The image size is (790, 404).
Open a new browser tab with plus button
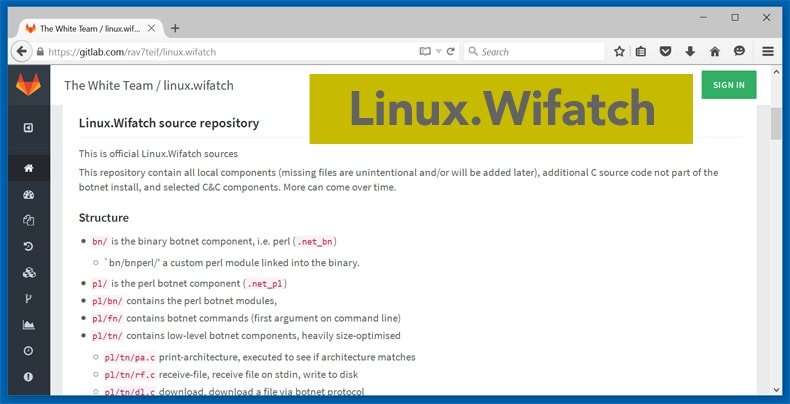tap(175, 29)
